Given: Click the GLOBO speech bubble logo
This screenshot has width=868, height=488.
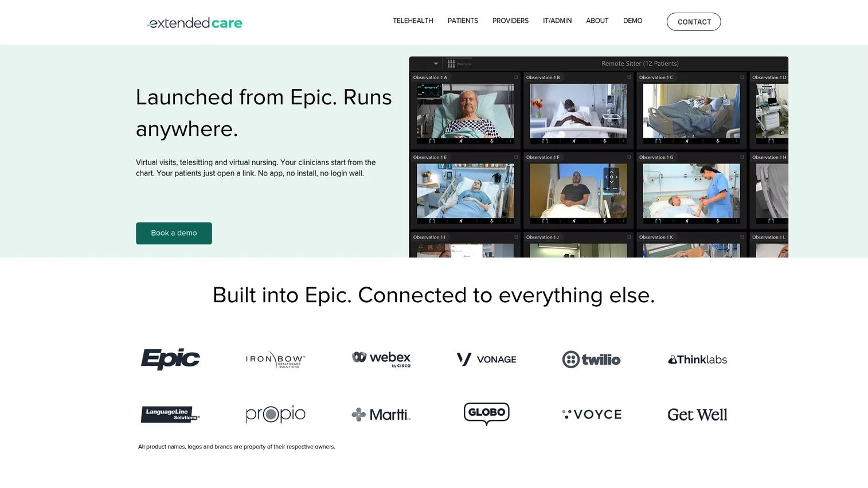Looking at the screenshot, I should (x=487, y=413).
